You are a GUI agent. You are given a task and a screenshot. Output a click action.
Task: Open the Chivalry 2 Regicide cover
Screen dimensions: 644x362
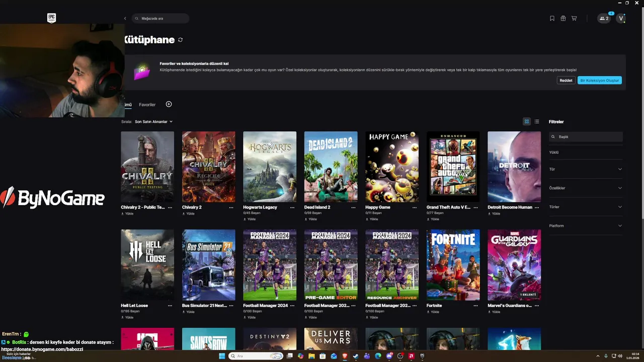[208, 167]
